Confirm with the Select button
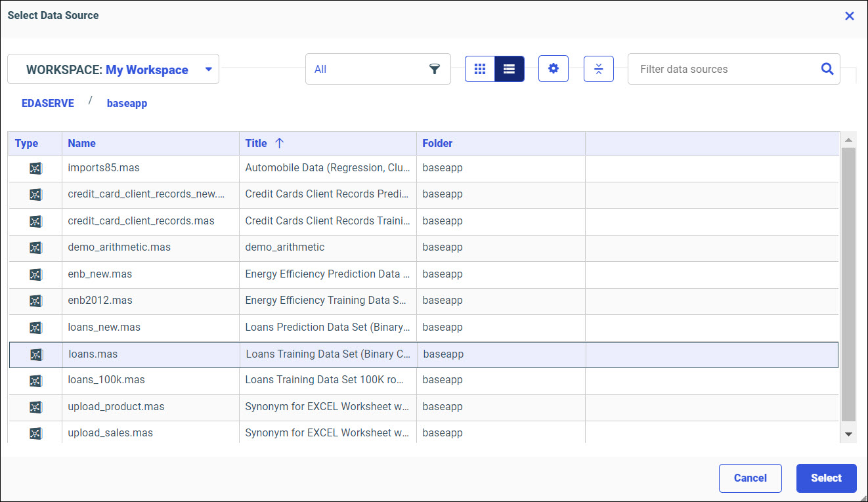 click(x=826, y=478)
